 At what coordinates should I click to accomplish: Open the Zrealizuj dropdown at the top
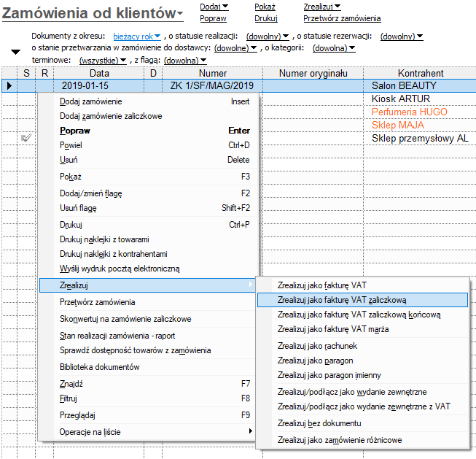[321, 7]
